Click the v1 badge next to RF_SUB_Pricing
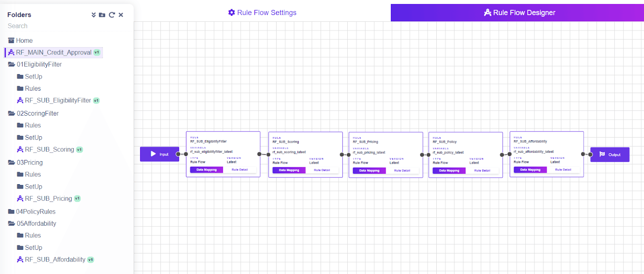The height and width of the screenshot is (274, 644). click(77, 199)
